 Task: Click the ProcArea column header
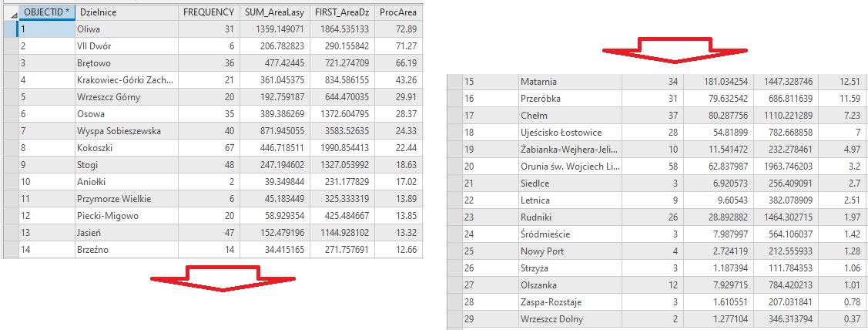pos(398,12)
